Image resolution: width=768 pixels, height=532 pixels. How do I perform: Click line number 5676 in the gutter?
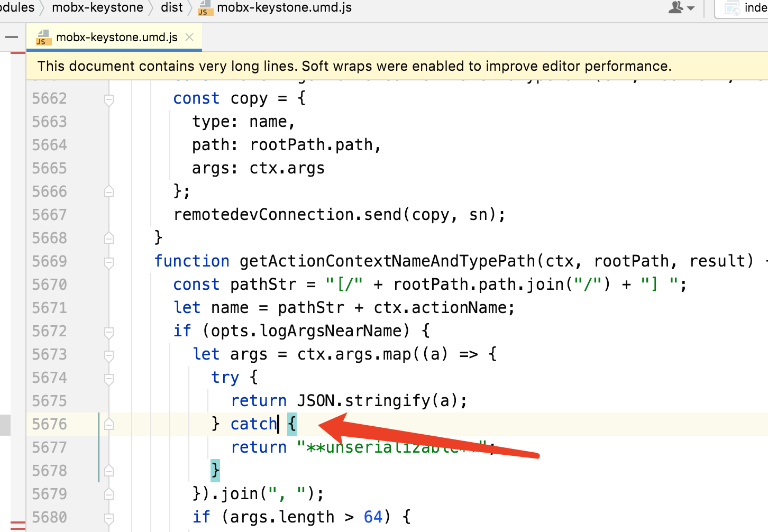point(50,424)
